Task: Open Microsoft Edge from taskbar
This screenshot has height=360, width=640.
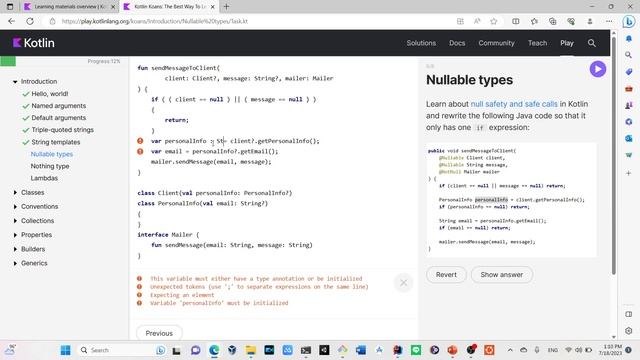Action: [214, 350]
